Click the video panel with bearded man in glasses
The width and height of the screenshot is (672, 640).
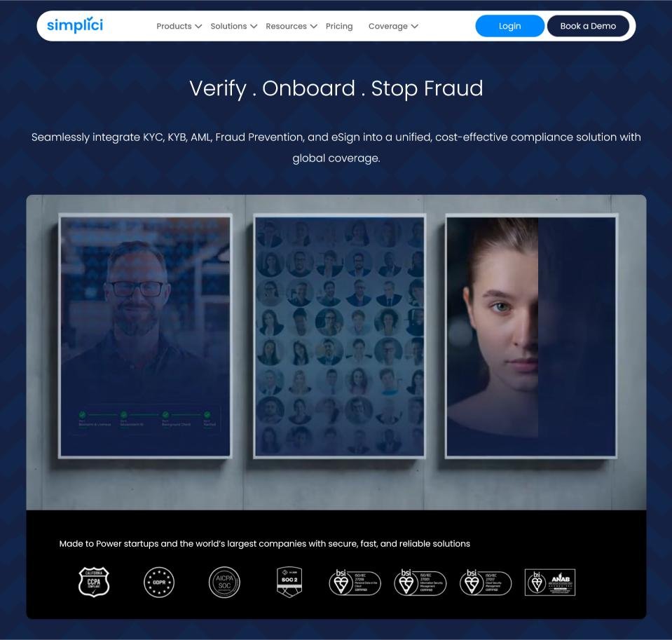pyautogui.click(x=145, y=335)
